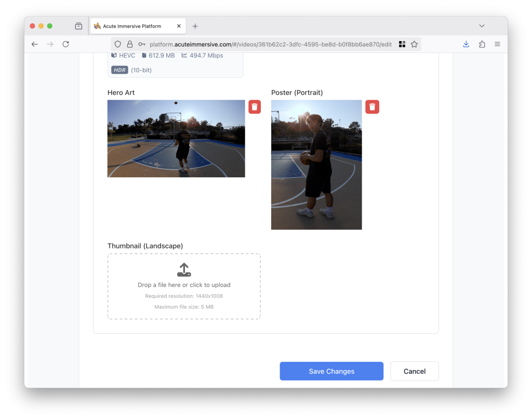Go forward in browser history

pyautogui.click(x=50, y=44)
